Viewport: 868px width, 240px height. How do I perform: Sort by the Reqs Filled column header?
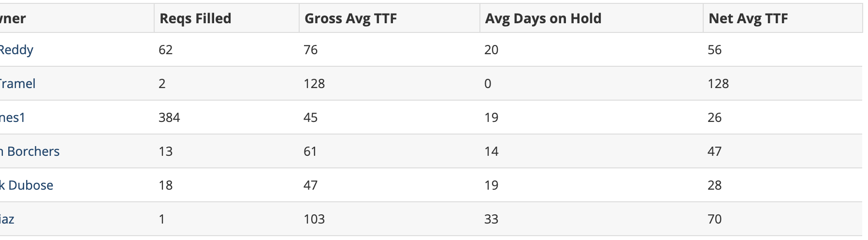click(195, 18)
